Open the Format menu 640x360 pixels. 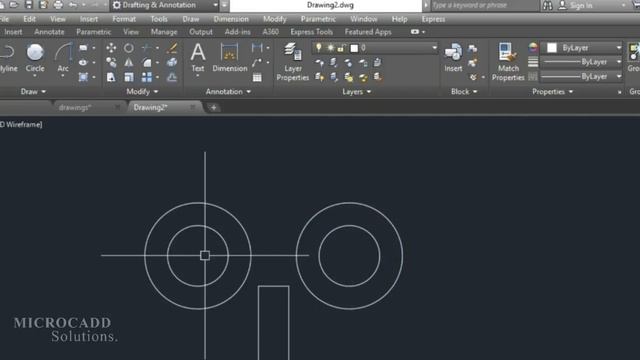(124, 19)
